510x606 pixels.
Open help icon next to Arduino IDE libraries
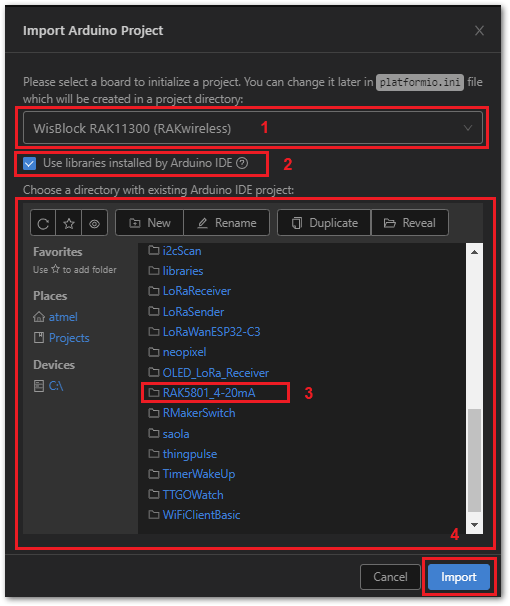[242, 163]
